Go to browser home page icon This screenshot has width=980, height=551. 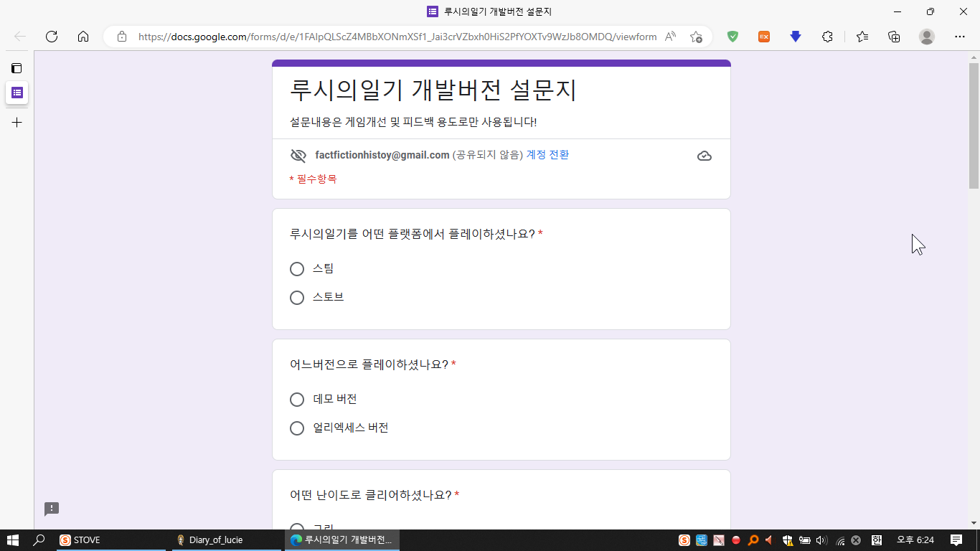point(83,37)
